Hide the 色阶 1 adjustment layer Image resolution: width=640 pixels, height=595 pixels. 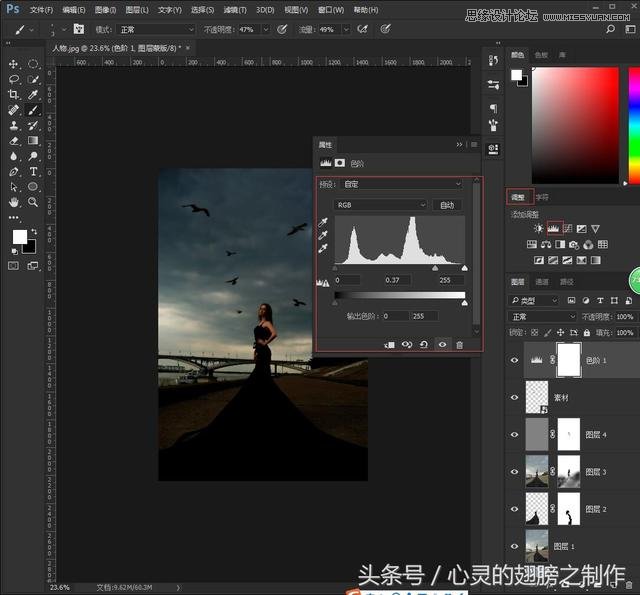point(515,359)
